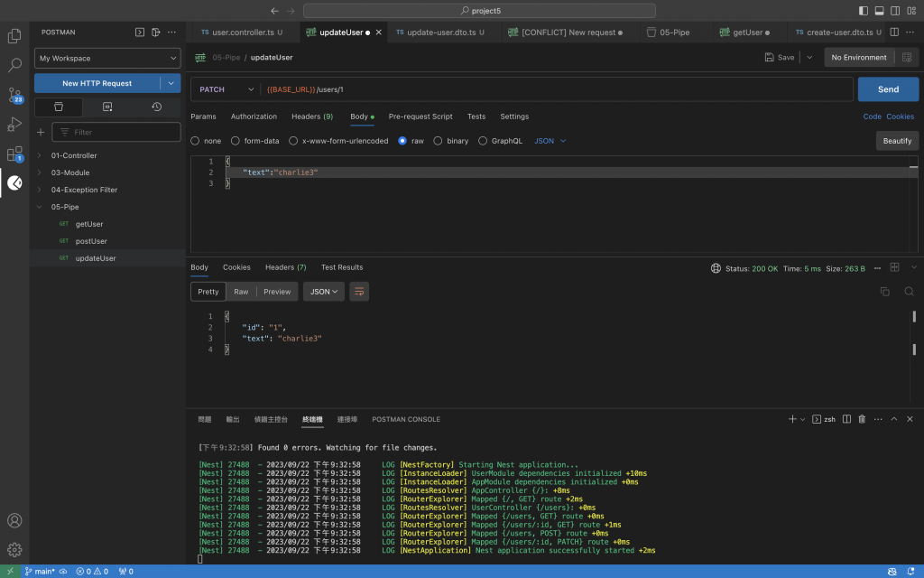Click the wrap lines icon in response
This screenshot has height=578, width=924.
pyautogui.click(x=360, y=292)
